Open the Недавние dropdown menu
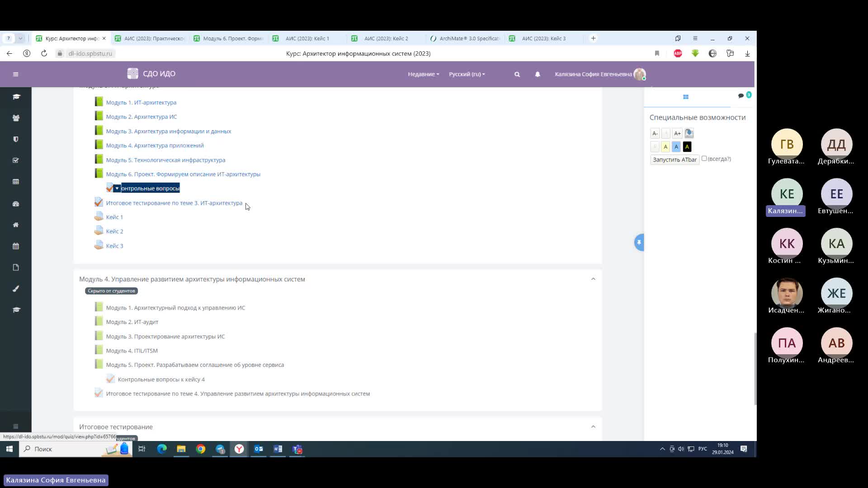868x488 pixels. [423, 74]
